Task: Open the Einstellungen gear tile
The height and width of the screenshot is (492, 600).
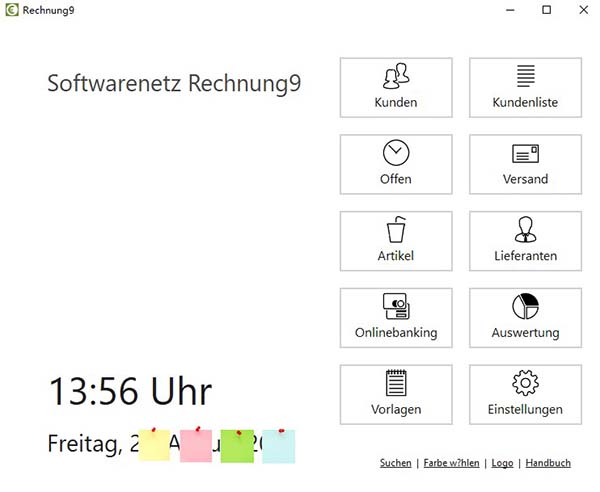Action: tap(525, 394)
